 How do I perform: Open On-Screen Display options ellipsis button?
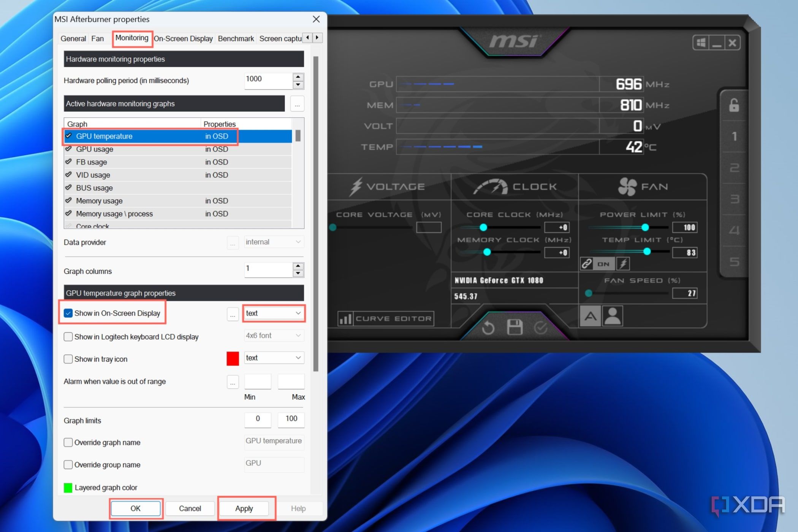[233, 314]
